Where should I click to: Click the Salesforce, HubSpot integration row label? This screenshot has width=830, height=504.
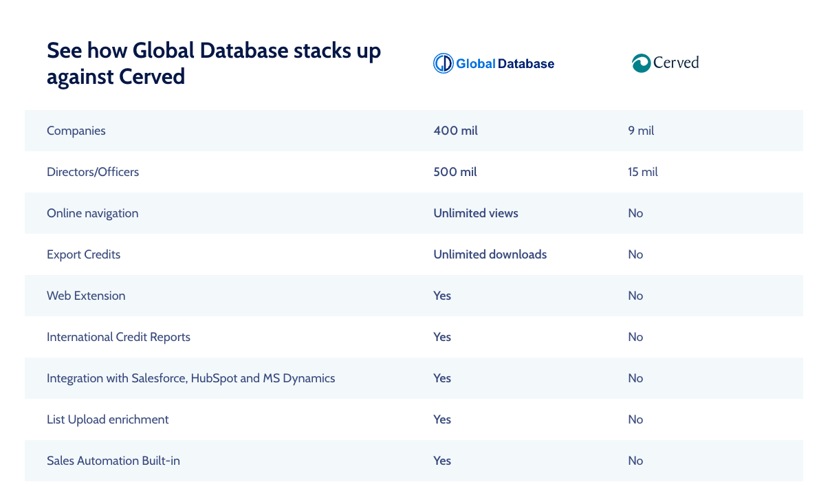point(190,378)
